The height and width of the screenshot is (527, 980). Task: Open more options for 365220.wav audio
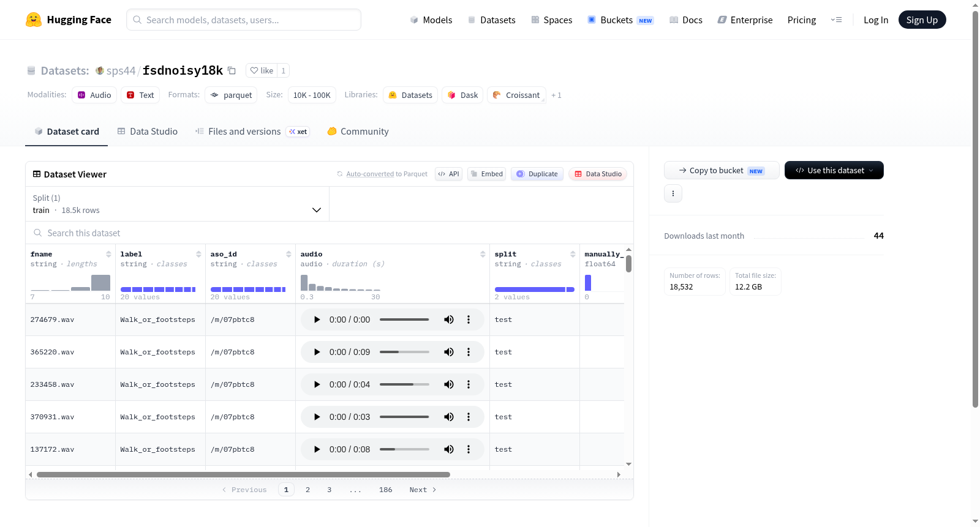(469, 352)
